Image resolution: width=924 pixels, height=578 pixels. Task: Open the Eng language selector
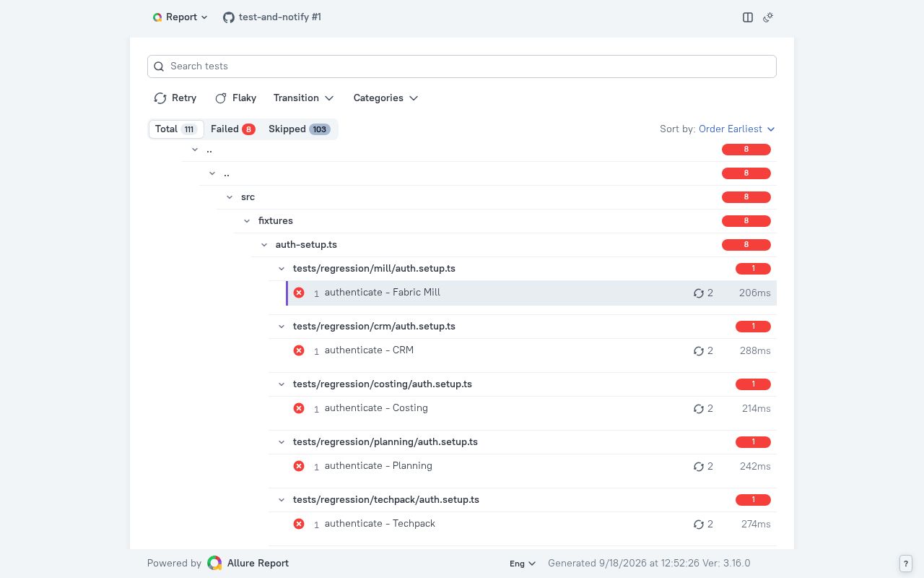click(x=523, y=564)
